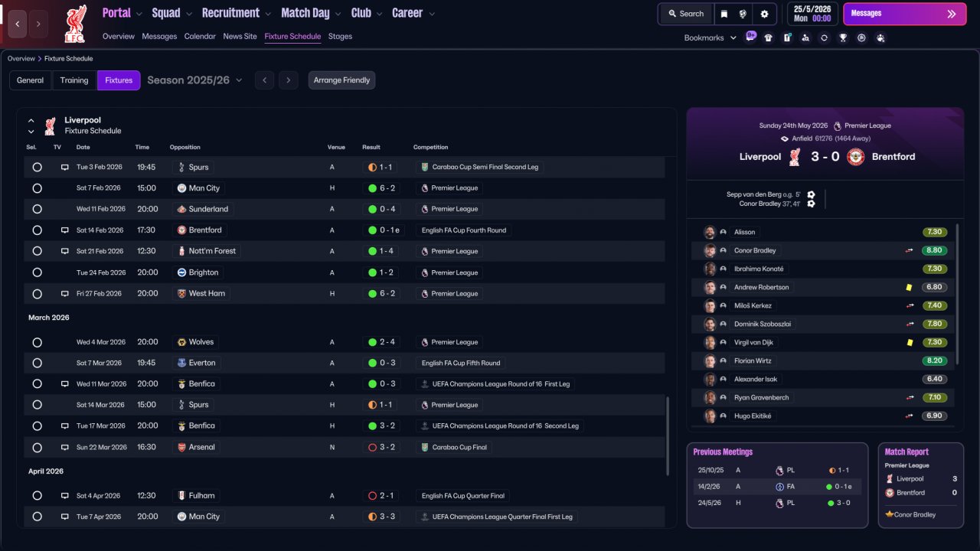The height and width of the screenshot is (551, 980).
Task: Click Liverpool crest in match score header
Action: point(795,157)
